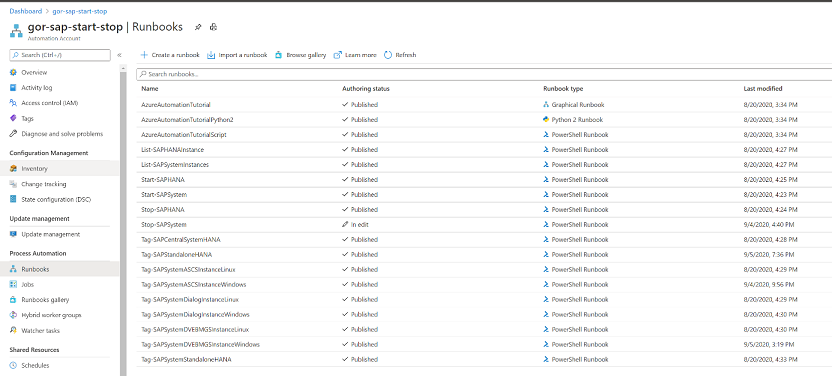Click the Diagnose and solve problems wrench icon
Viewport: 832px width, 376px height.
tap(13, 134)
